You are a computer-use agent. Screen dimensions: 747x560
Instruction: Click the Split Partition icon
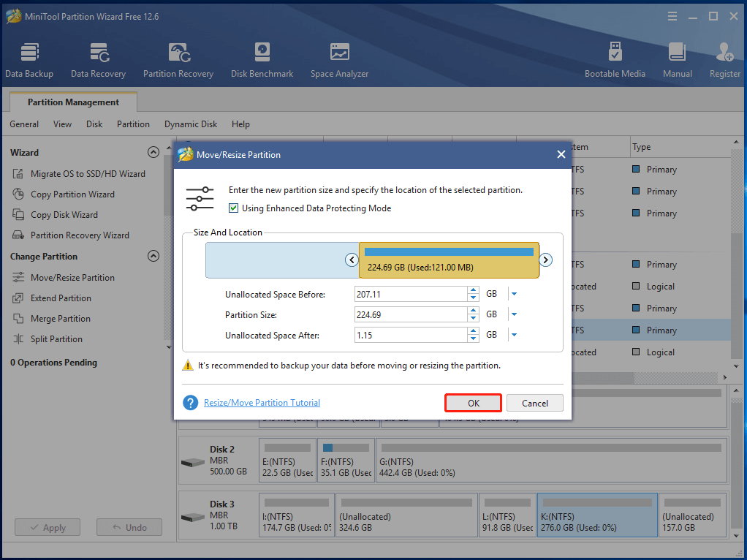tap(18, 339)
